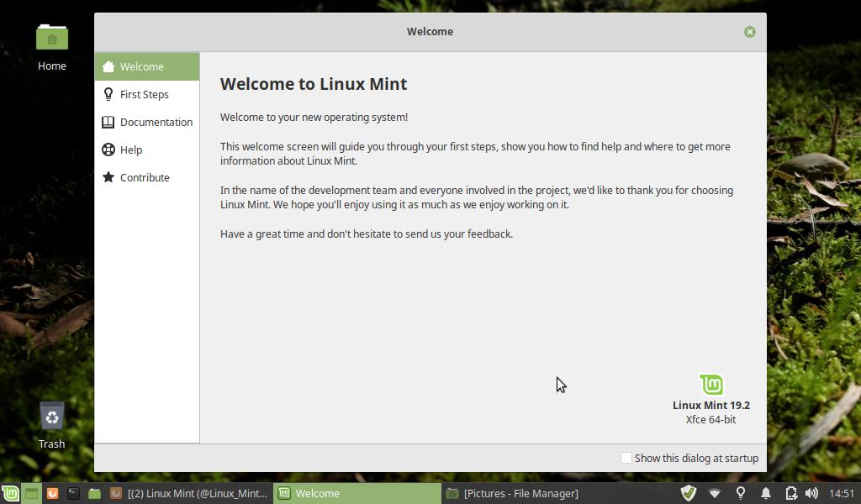This screenshot has height=504, width=861.
Task: Open the Linux Mint start menu
Action: tap(10, 493)
